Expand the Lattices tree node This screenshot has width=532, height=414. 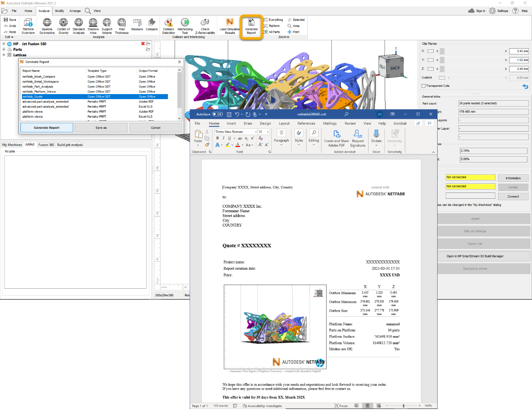coord(4,55)
